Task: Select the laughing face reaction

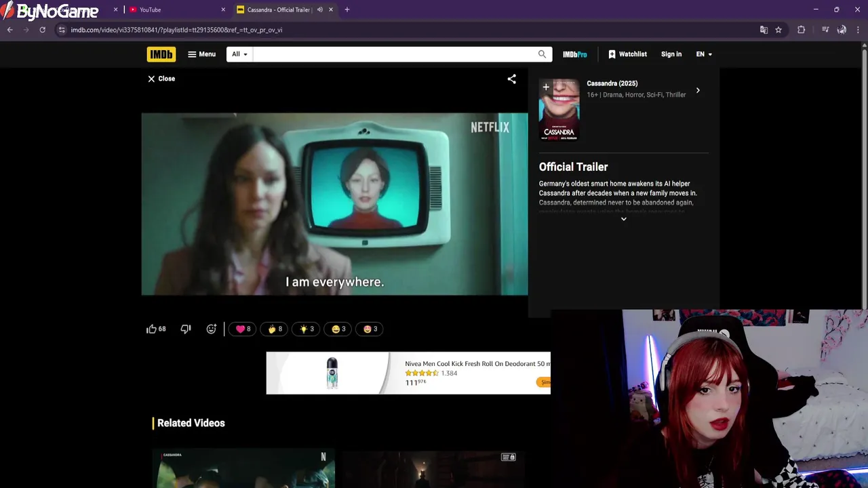Action: coord(338,329)
